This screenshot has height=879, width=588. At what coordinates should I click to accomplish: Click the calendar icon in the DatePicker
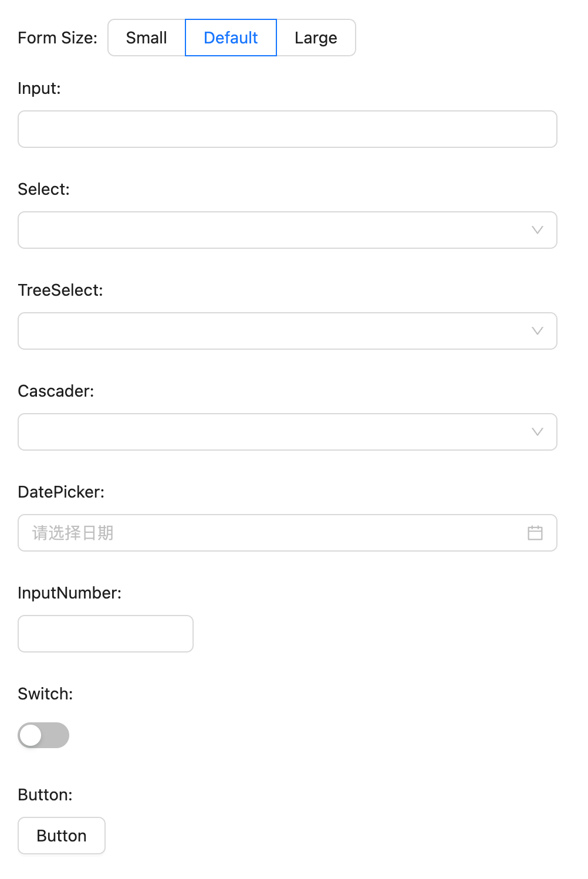(x=535, y=533)
